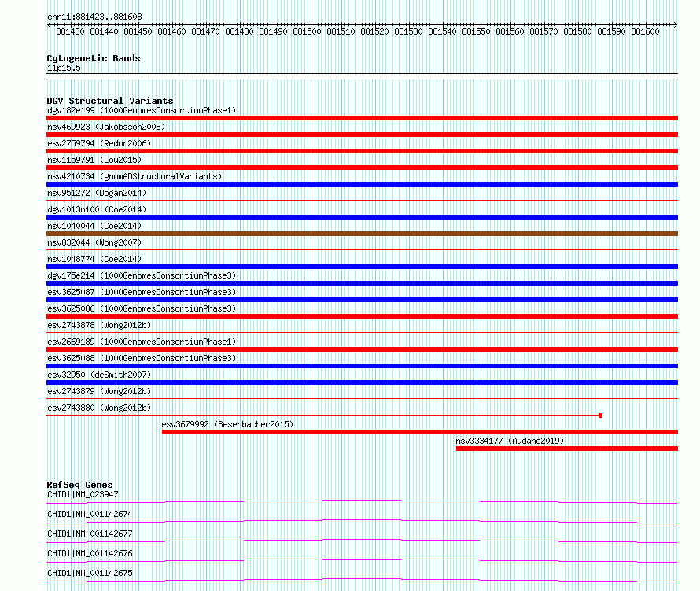Click ruler position 881430
Screen dimensions: 700x591
(71, 31)
